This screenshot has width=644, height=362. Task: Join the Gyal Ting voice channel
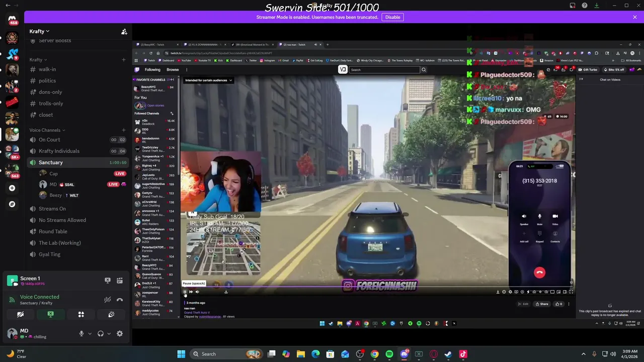(78, 254)
